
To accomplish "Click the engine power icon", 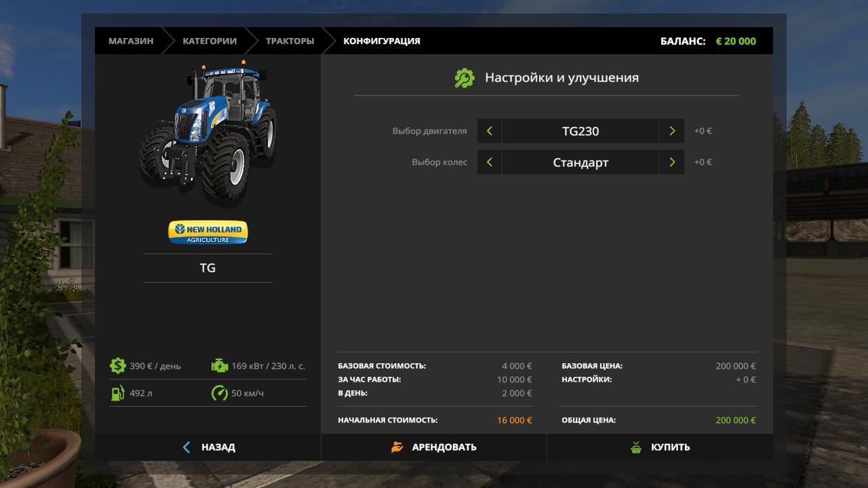I will 220,366.
